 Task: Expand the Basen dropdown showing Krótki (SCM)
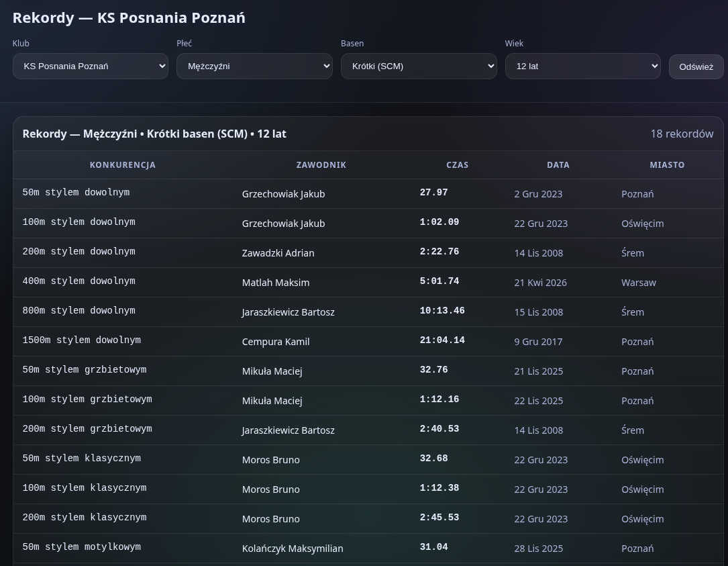pos(419,66)
